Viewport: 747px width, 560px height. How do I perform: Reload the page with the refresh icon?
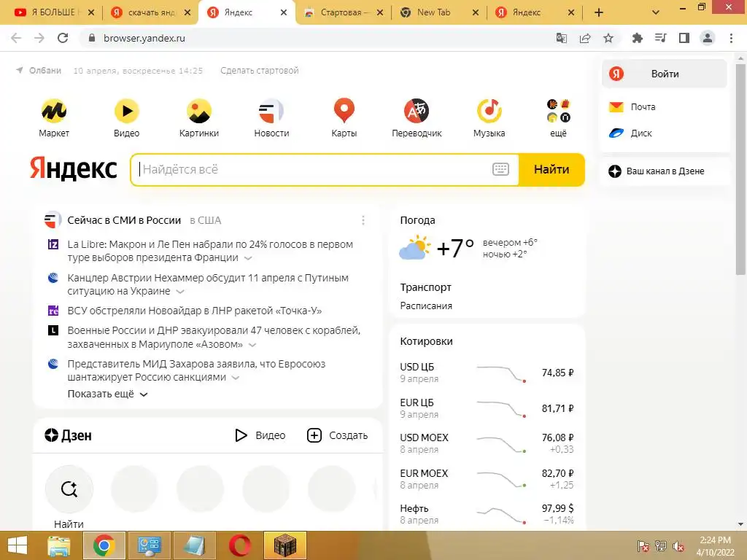pos(63,38)
